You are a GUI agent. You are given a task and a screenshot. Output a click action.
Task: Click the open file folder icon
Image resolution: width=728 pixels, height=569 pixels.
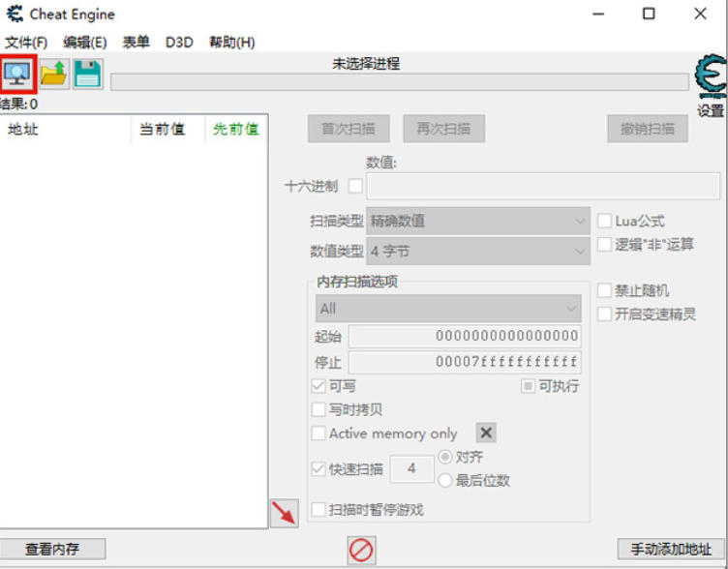coord(54,74)
